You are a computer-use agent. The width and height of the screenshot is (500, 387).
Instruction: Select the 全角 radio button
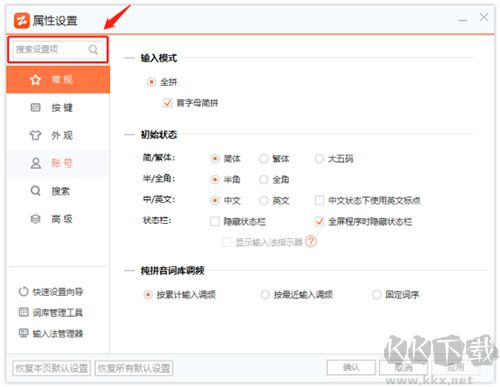[x=264, y=180]
